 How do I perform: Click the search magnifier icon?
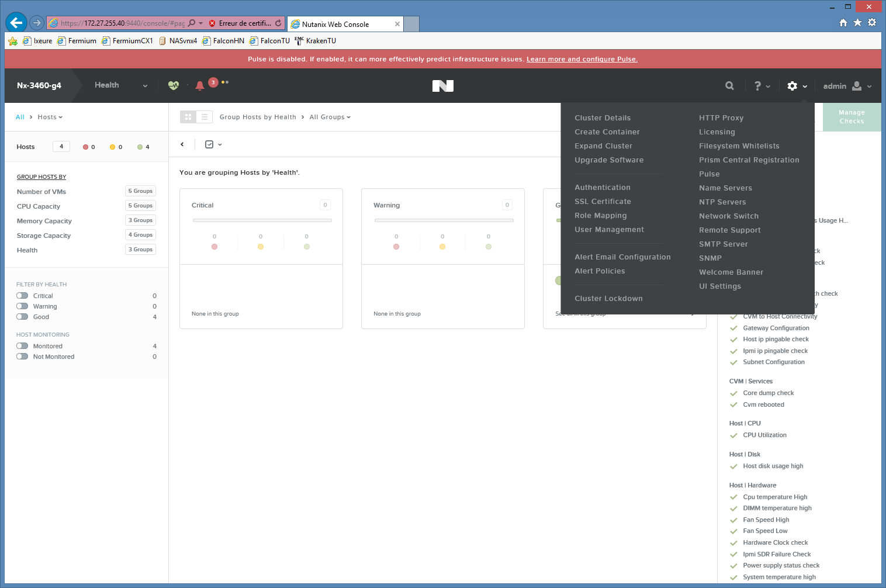(x=729, y=86)
